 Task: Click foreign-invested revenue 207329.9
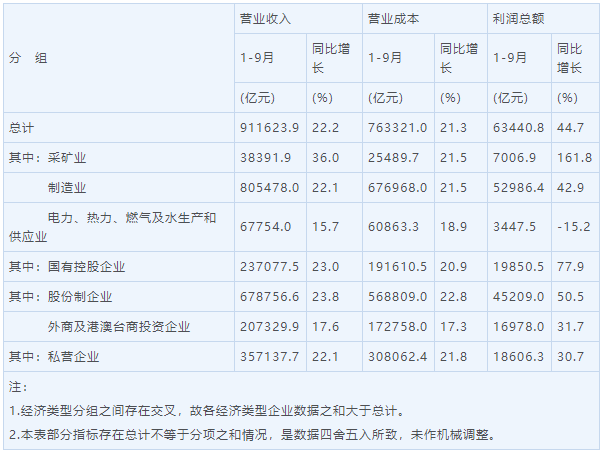click(270, 326)
